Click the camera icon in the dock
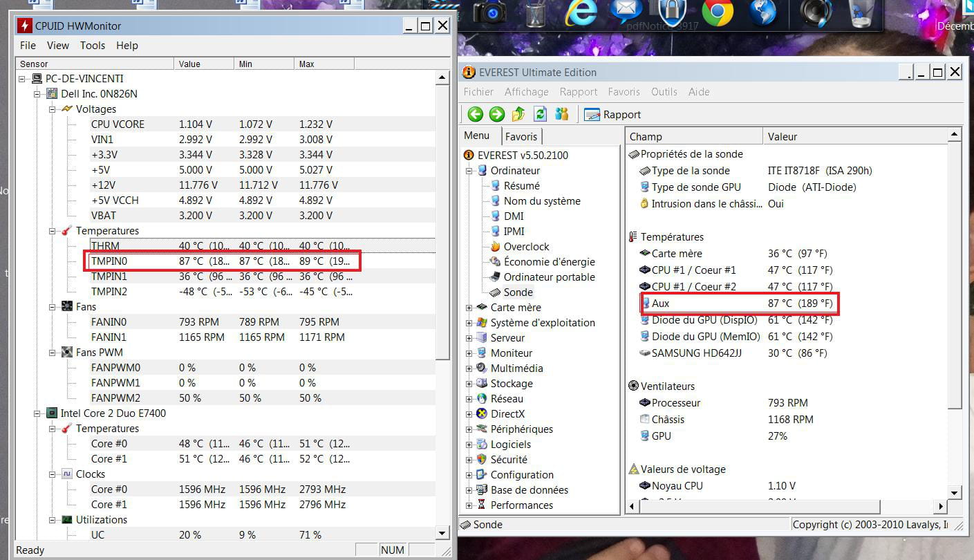The height and width of the screenshot is (560, 974). (489, 12)
